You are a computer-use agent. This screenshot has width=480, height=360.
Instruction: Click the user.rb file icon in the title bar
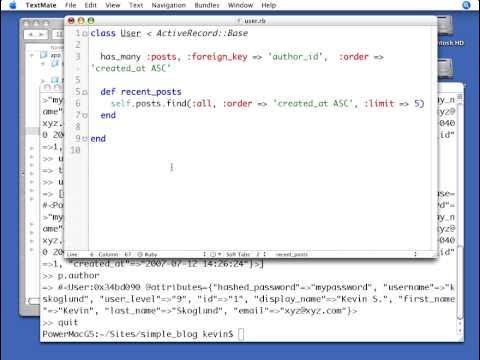point(239,21)
